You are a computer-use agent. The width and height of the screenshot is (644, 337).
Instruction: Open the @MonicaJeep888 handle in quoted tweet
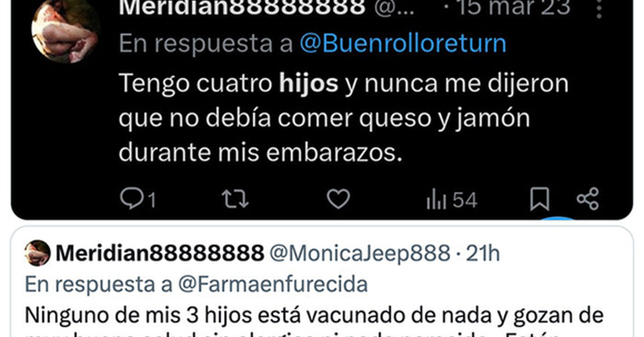(360, 253)
